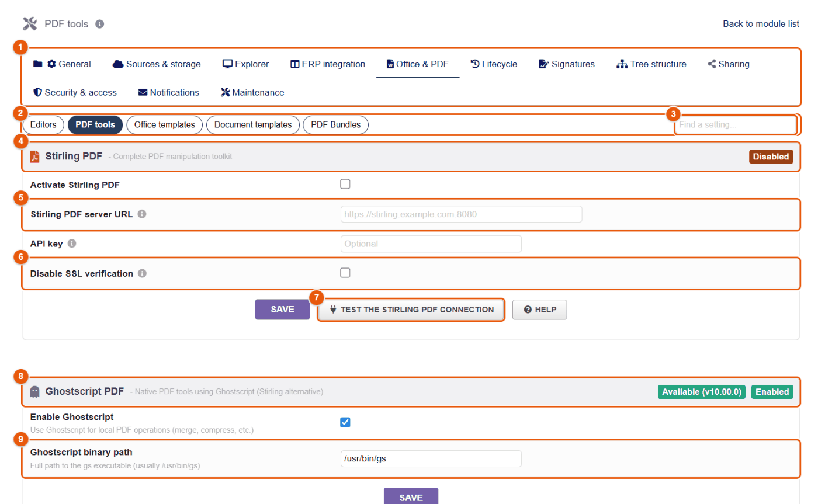Switch to the PDF Bundles sub-tab
The height and width of the screenshot is (504, 818).
(x=336, y=125)
